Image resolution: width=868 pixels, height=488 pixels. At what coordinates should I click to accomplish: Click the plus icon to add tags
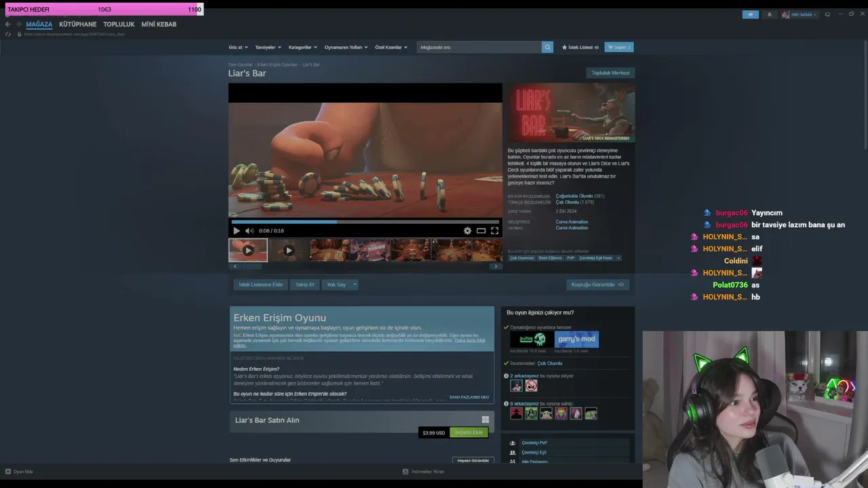coord(618,258)
